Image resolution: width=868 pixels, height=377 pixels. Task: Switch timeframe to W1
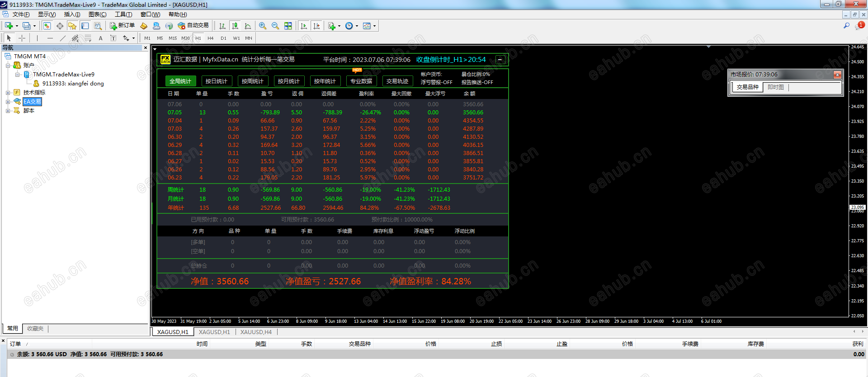(236, 38)
